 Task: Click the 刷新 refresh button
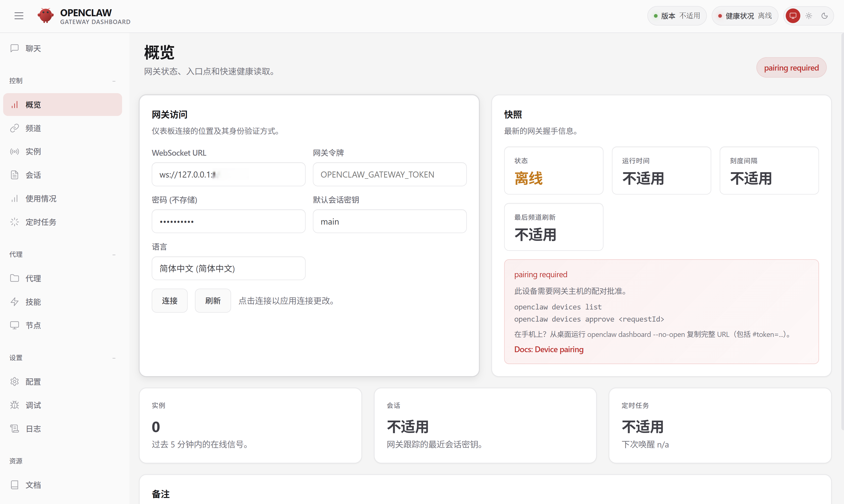(x=213, y=301)
